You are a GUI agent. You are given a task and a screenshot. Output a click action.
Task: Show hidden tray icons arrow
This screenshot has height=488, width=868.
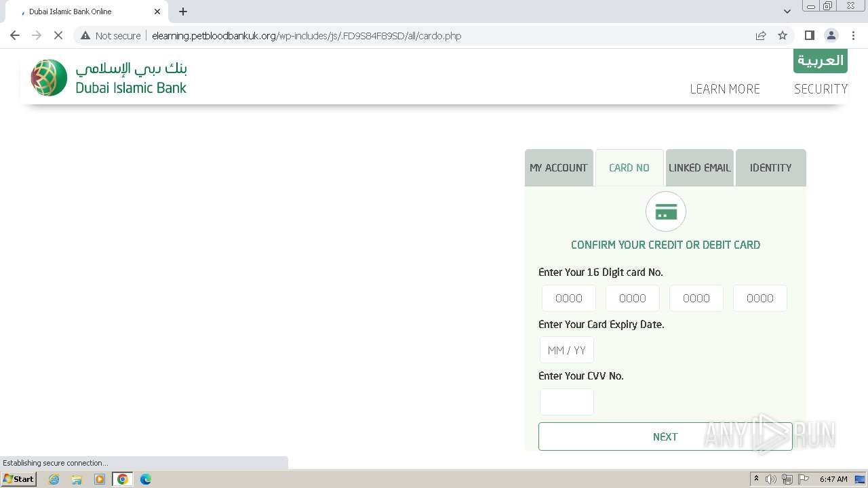756,479
